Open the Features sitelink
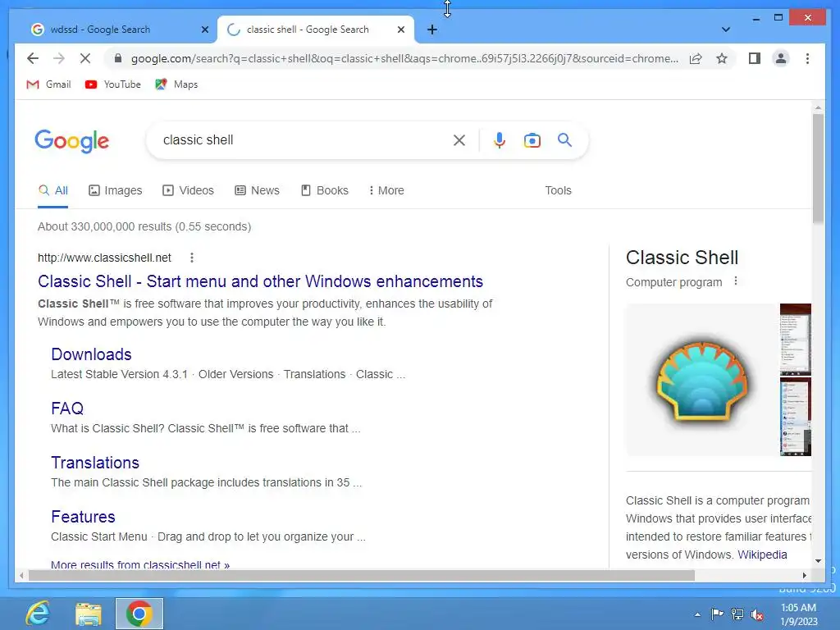The width and height of the screenshot is (840, 630). coord(83,517)
